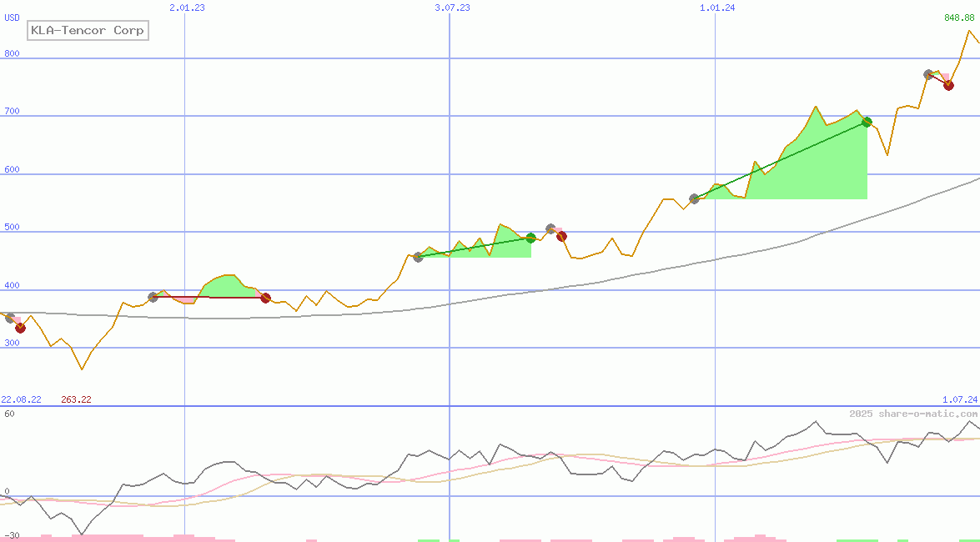980x542 pixels.
Task: Click the 700 price axis label
Action: point(12,111)
